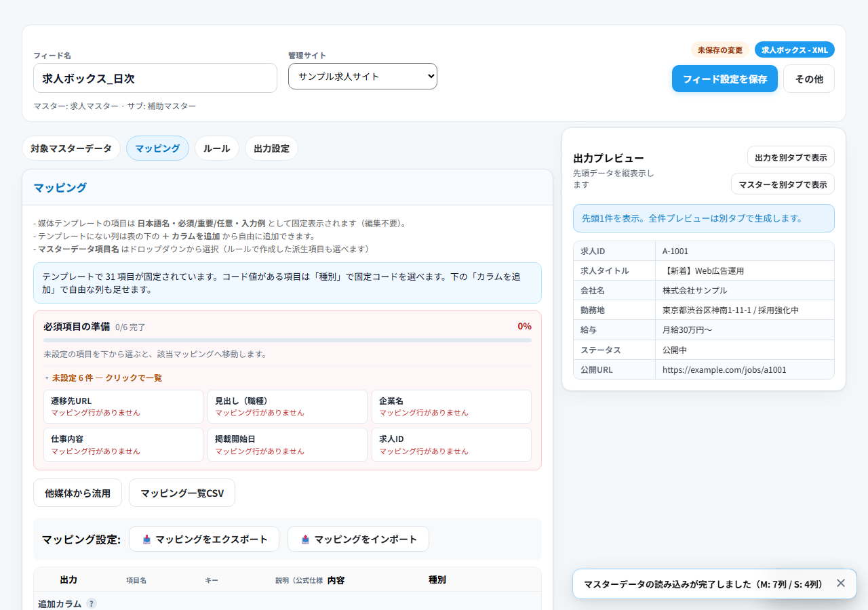Open the 管理サイト dropdown
The image size is (868, 610).
pos(363,77)
